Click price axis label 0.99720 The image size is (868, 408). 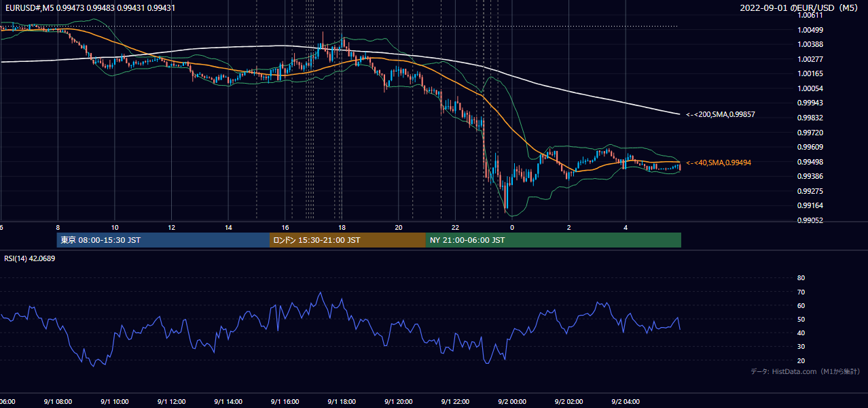pyautogui.click(x=810, y=133)
